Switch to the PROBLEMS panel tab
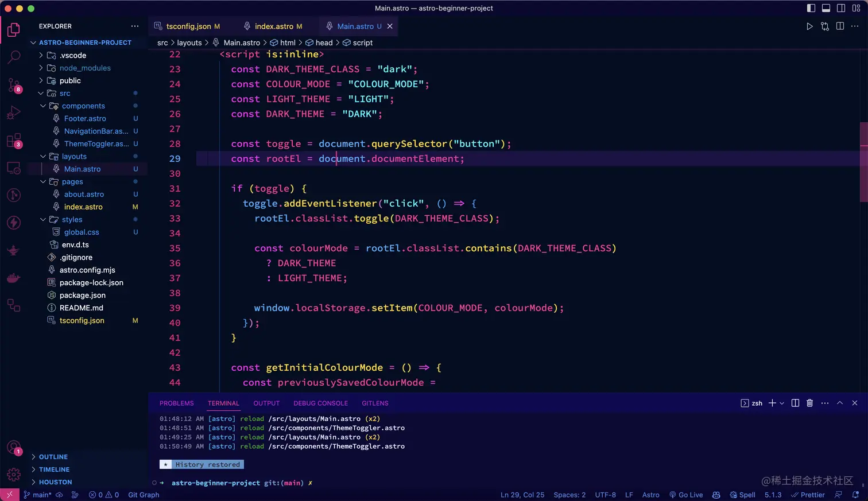Screen dimensions: 868x501 177,403
